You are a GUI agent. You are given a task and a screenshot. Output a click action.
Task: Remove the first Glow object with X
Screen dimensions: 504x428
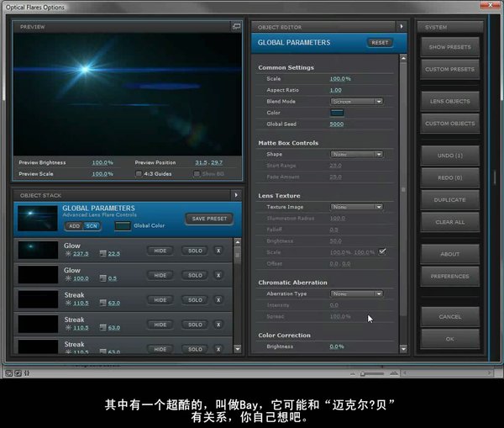click(x=218, y=251)
